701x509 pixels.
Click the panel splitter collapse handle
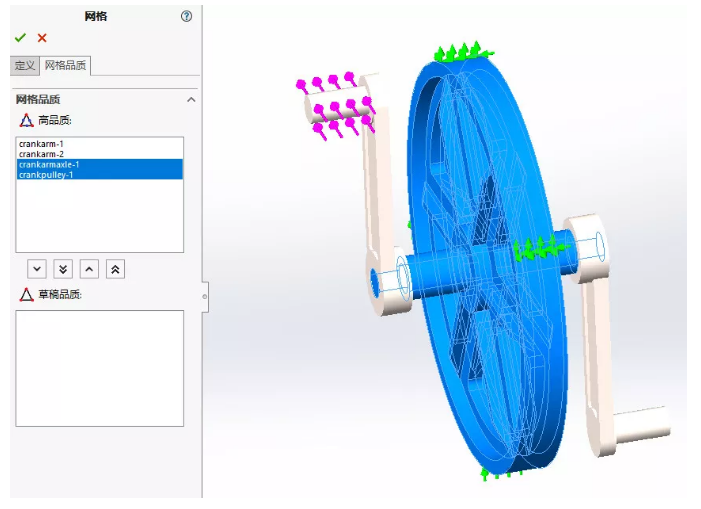204,296
